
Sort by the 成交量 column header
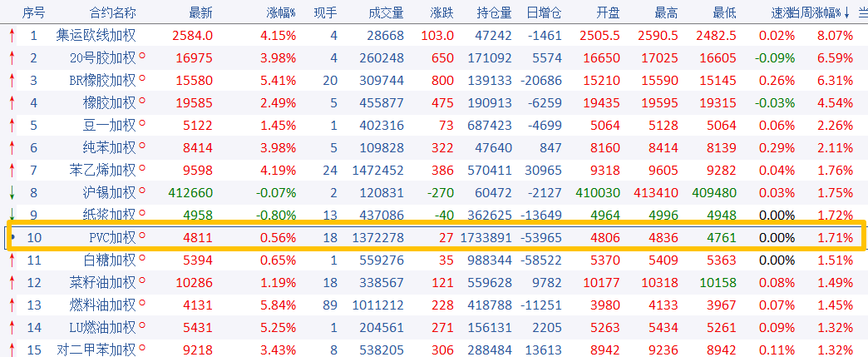pyautogui.click(x=386, y=13)
